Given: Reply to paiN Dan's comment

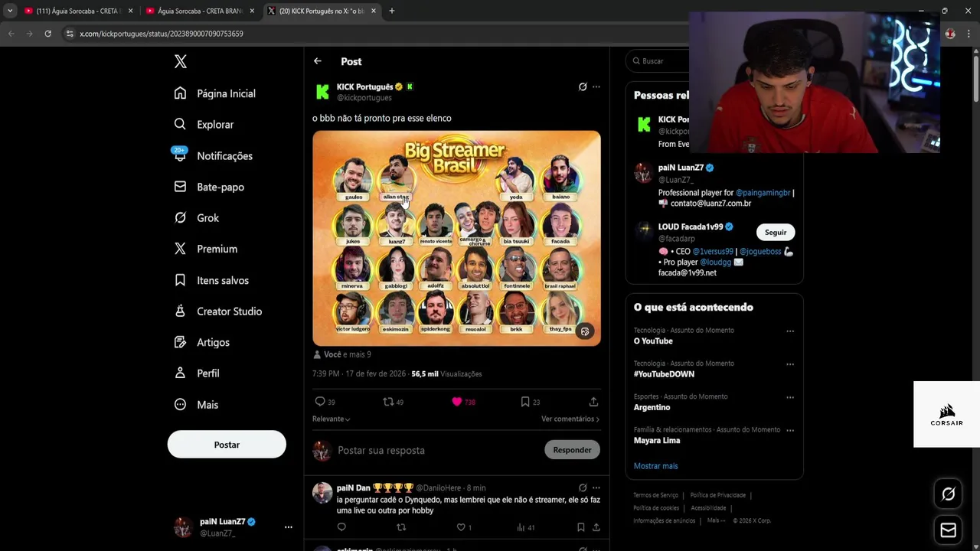Looking at the screenshot, I should point(341,527).
